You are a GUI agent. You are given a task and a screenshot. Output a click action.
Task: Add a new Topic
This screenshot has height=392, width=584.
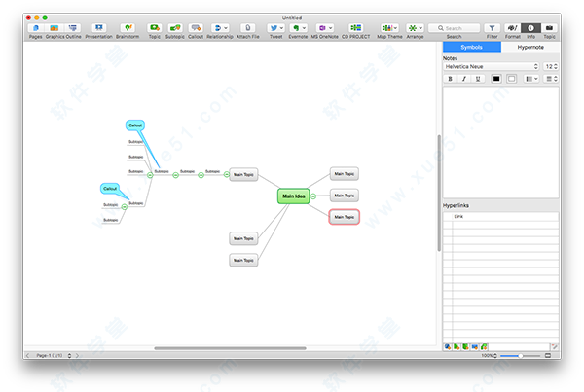pyautogui.click(x=155, y=28)
